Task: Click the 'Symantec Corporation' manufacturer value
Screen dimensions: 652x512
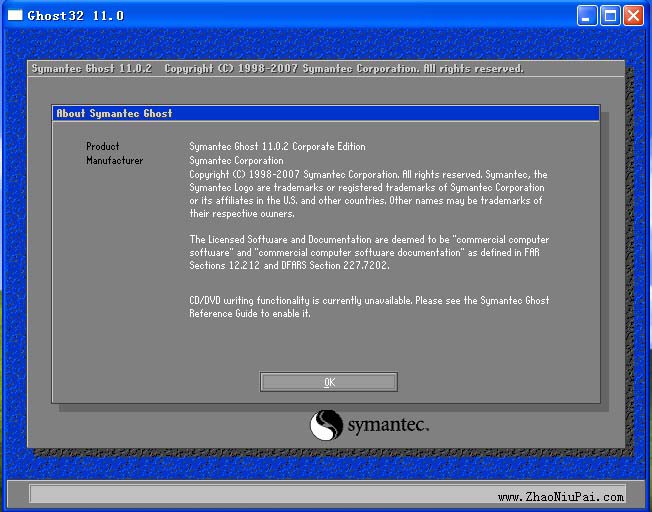Action: (x=236, y=161)
